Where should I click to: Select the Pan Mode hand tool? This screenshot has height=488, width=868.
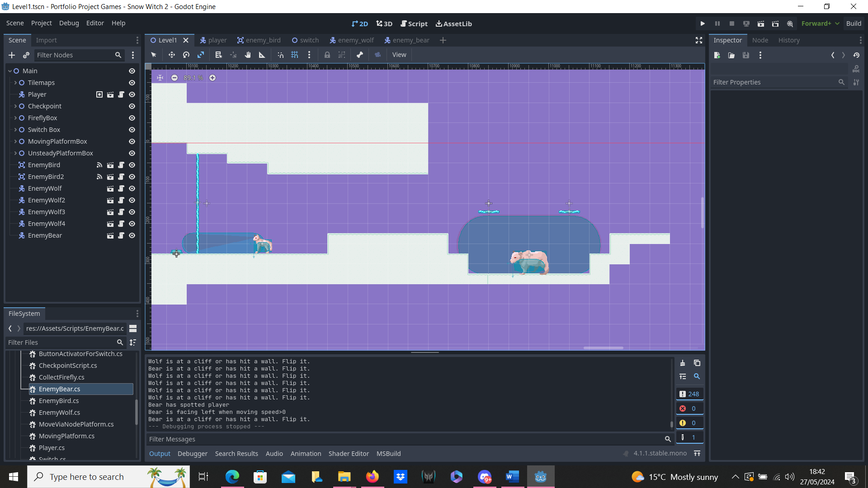pyautogui.click(x=248, y=55)
